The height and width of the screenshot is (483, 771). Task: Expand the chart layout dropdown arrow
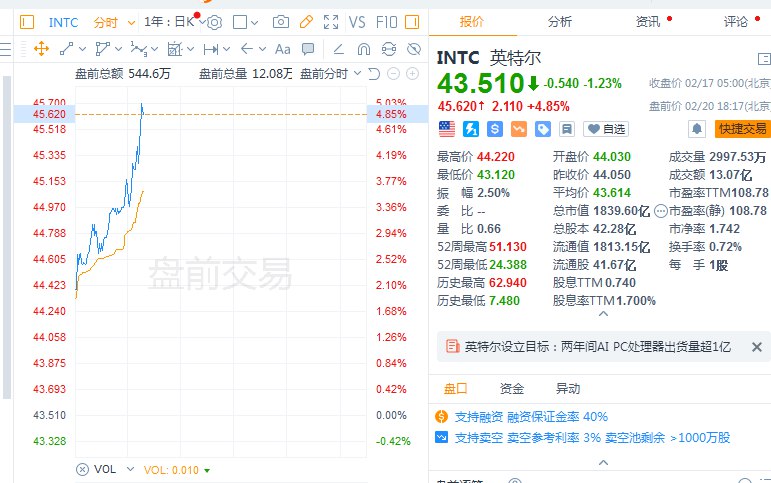pos(254,23)
